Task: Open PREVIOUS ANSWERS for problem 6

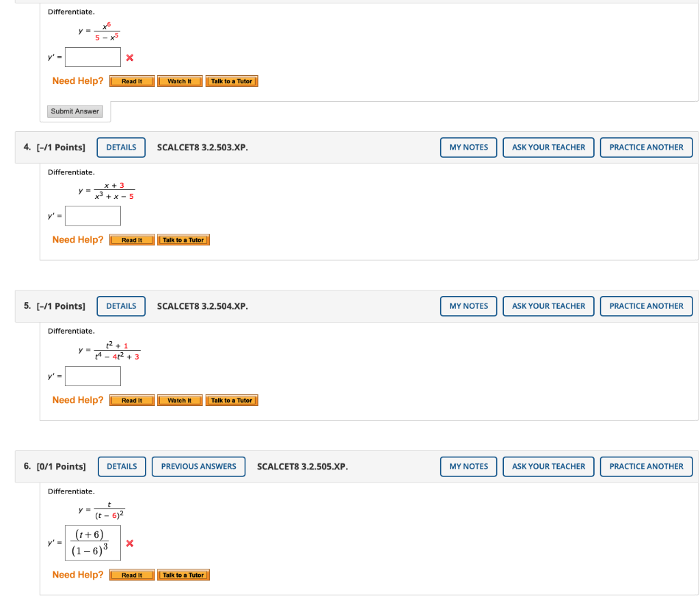Action: coord(198,466)
